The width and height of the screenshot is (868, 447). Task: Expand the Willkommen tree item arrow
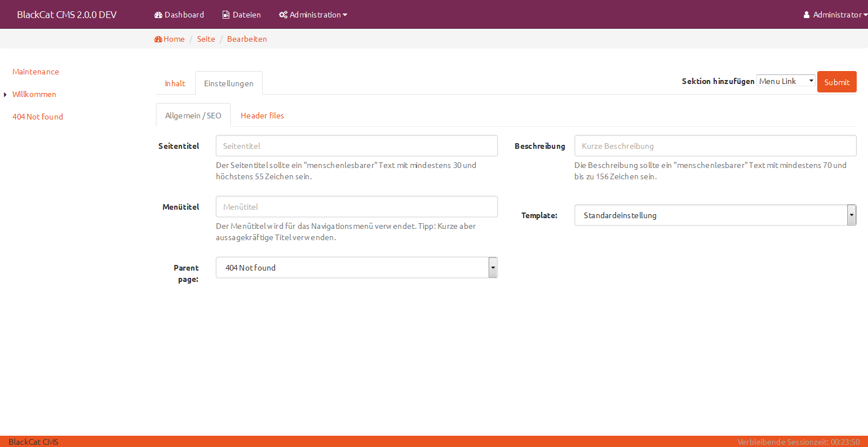pos(5,94)
